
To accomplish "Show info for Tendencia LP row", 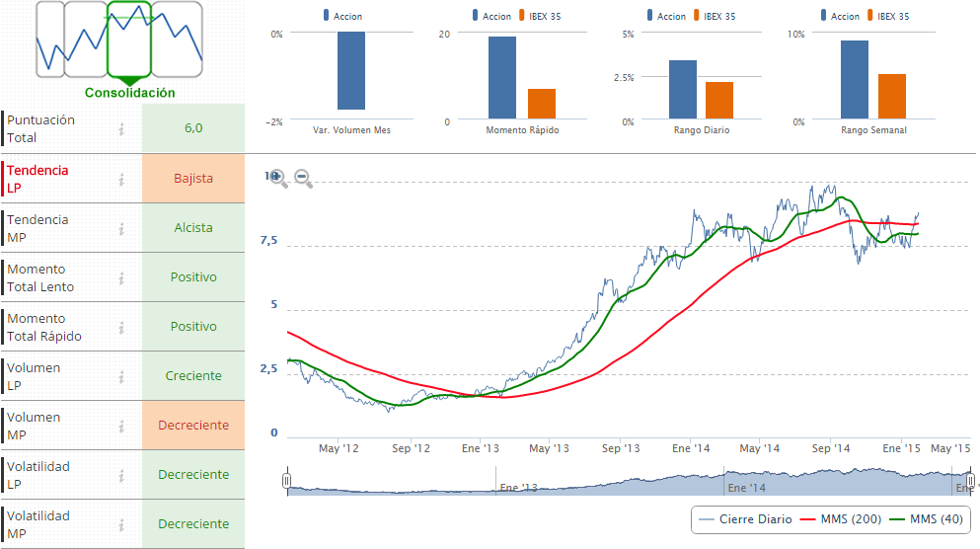I will point(121,179).
